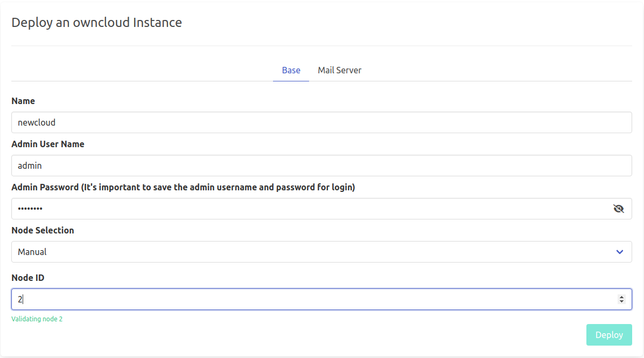This screenshot has width=644, height=358.
Task: Focus the Name input field
Action: click(x=321, y=122)
